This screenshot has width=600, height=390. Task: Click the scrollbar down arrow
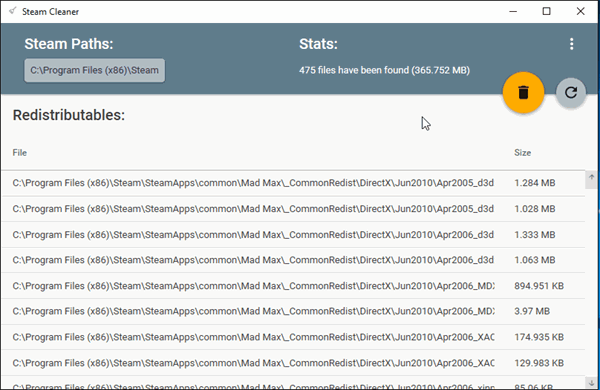click(591, 383)
